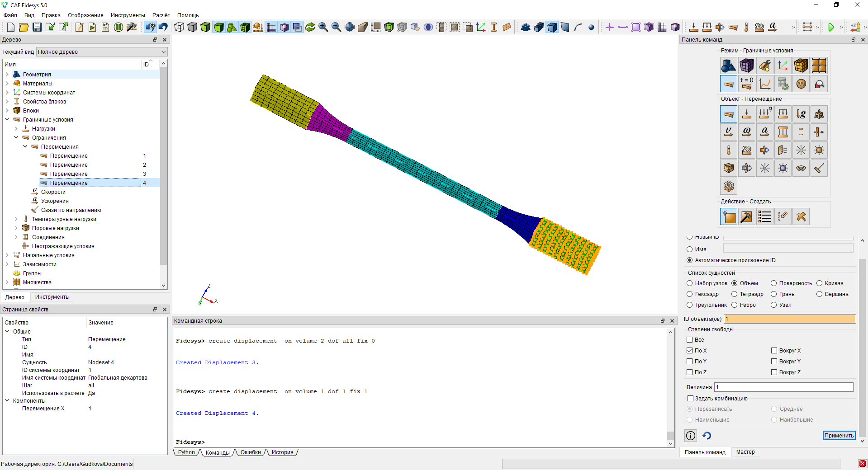Click the green run calculation arrow

[x=831, y=27]
